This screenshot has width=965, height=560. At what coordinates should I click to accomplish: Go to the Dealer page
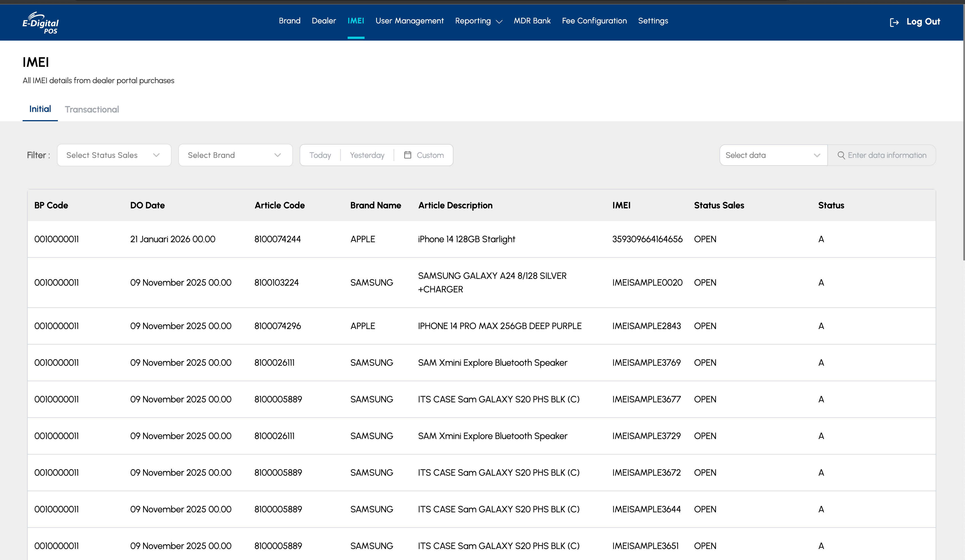click(324, 21)
